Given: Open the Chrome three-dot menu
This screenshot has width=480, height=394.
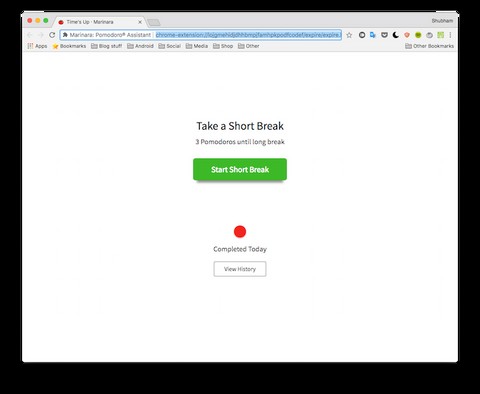Looking at the screenshot, I should [x=450, y=35].
